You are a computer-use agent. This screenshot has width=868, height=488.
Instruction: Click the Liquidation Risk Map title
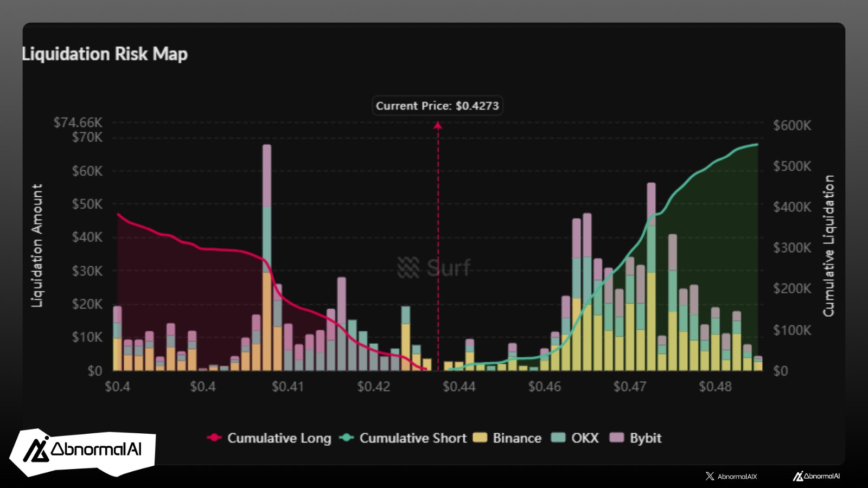point(105,54)
